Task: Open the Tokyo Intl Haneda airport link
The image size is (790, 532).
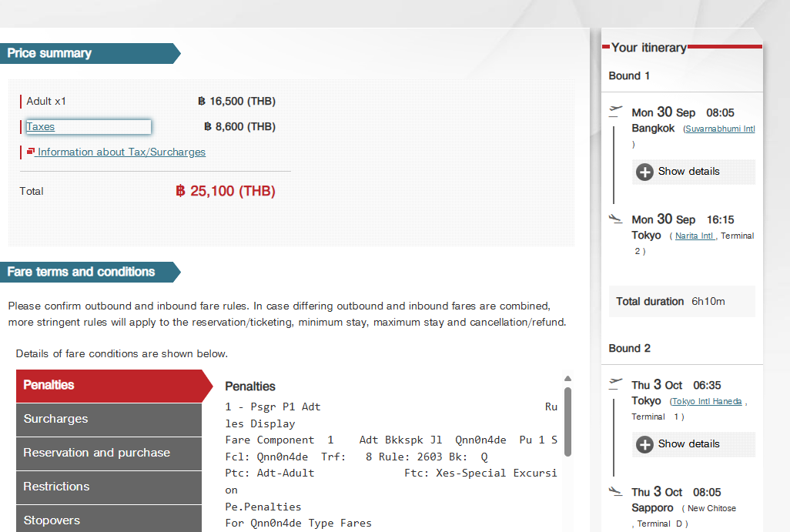Action: click(x=706, y=402)
